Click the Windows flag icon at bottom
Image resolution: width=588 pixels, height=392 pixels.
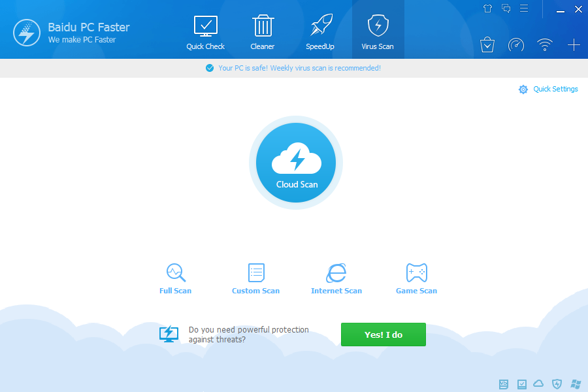point(576,384)
